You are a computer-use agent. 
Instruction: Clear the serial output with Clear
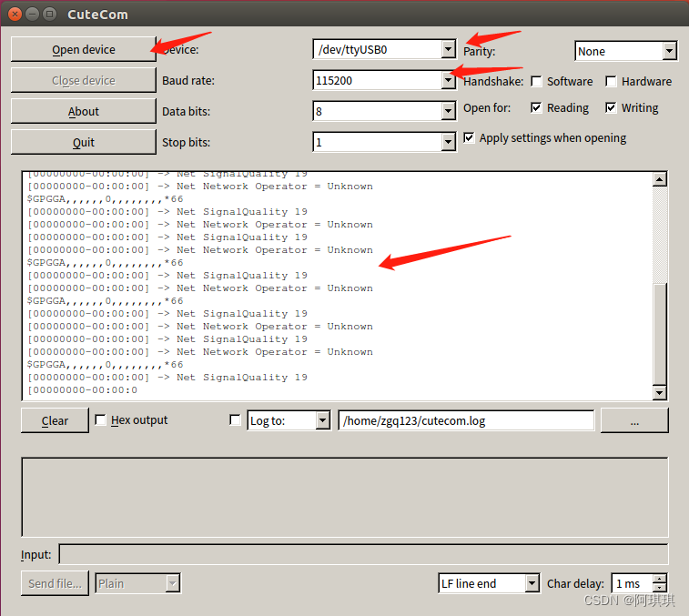pyautogui.click(x=55, y=420)
